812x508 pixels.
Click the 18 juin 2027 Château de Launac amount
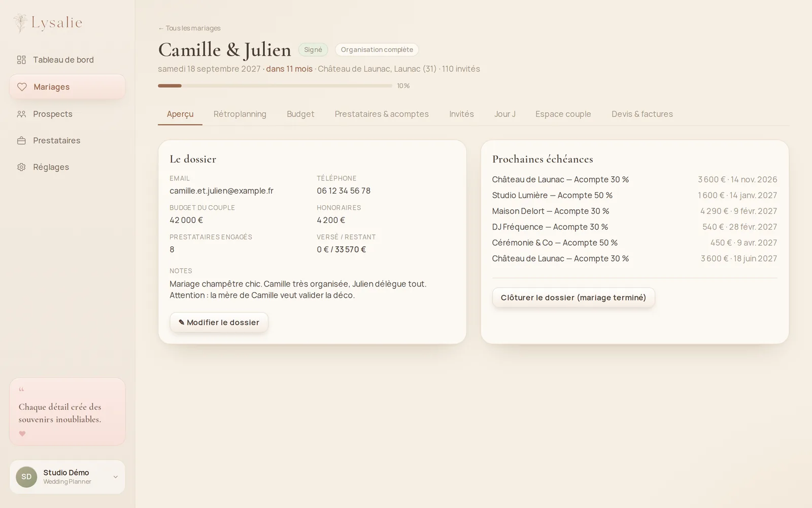click(739, 259)
